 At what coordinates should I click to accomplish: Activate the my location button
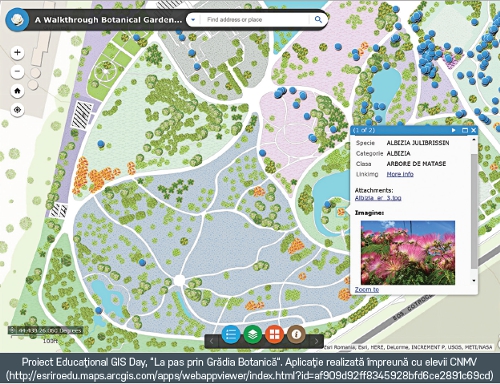click(17, 110)
